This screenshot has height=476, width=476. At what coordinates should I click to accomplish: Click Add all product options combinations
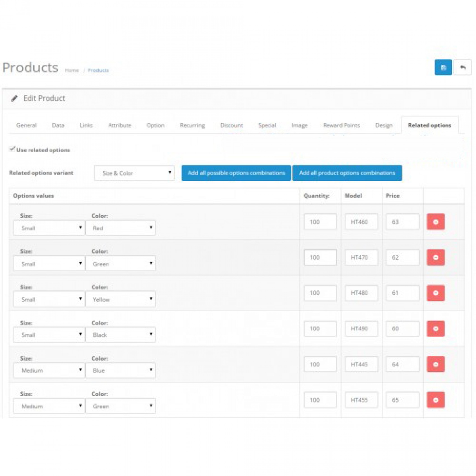click(x=347, y=173)
